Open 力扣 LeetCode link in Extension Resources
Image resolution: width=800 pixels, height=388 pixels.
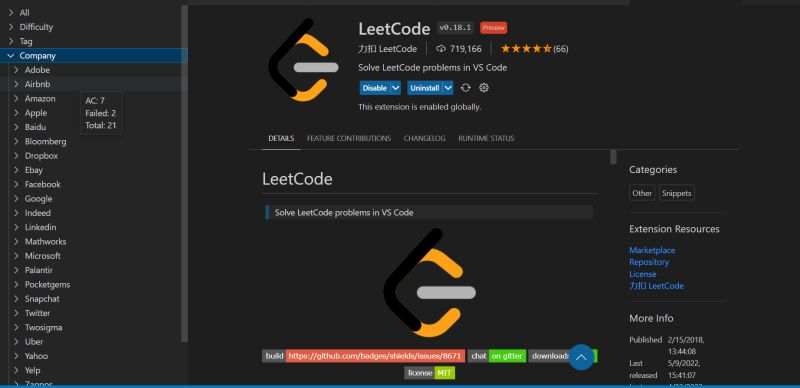coord(656,286)
